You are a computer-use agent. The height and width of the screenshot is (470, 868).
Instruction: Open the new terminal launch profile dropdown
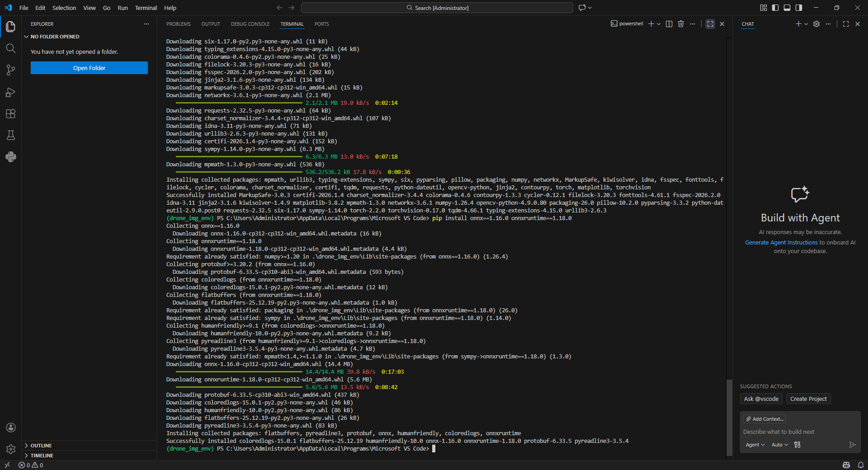(659, 24)
